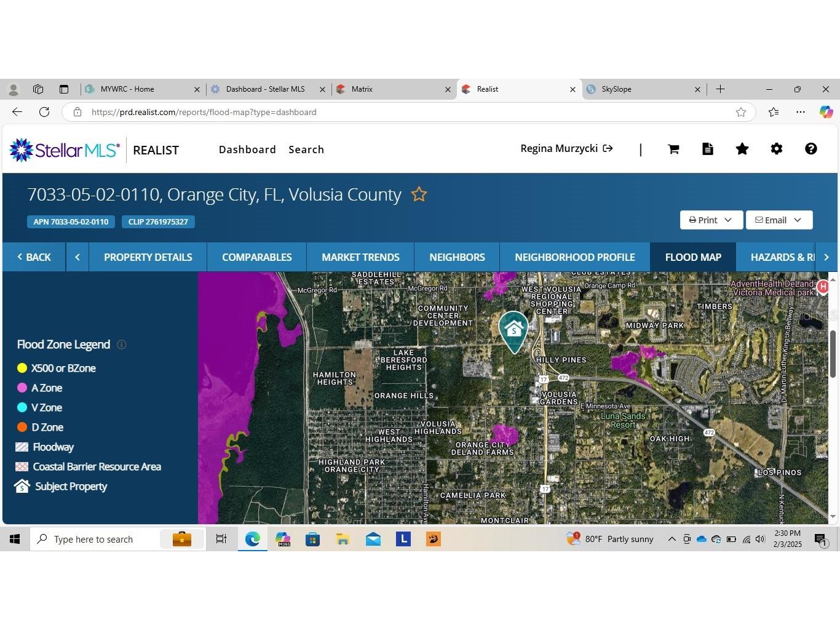Click the Flood Zone Legend info icon
Screen dimensions: 840x630
(x=122, y=345)
